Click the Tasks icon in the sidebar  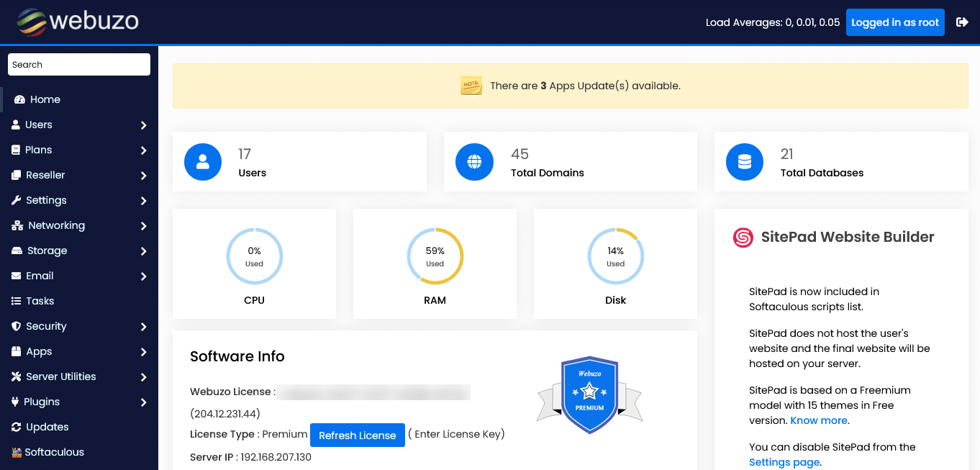point(17,301)
